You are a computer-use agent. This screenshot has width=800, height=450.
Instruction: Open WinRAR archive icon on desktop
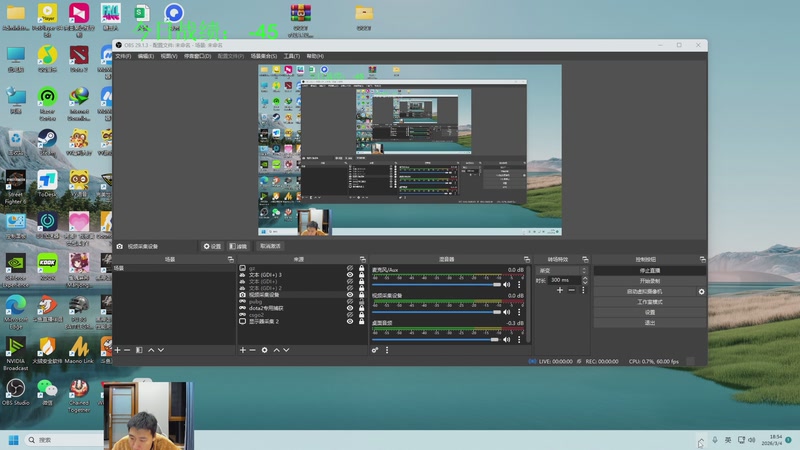coord(301,20)
